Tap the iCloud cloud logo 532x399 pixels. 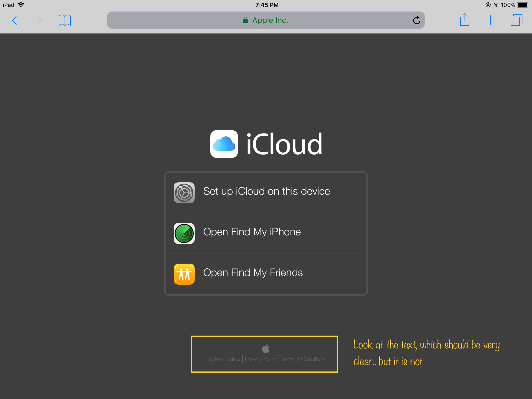pyautogui.click(x=224, y=144)
